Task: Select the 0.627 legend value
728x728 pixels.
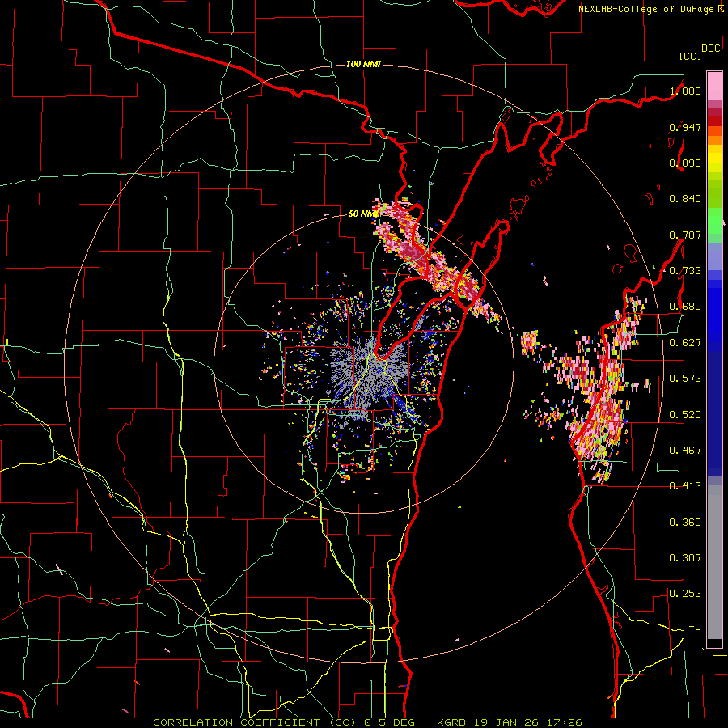Action: coord(685,343)
